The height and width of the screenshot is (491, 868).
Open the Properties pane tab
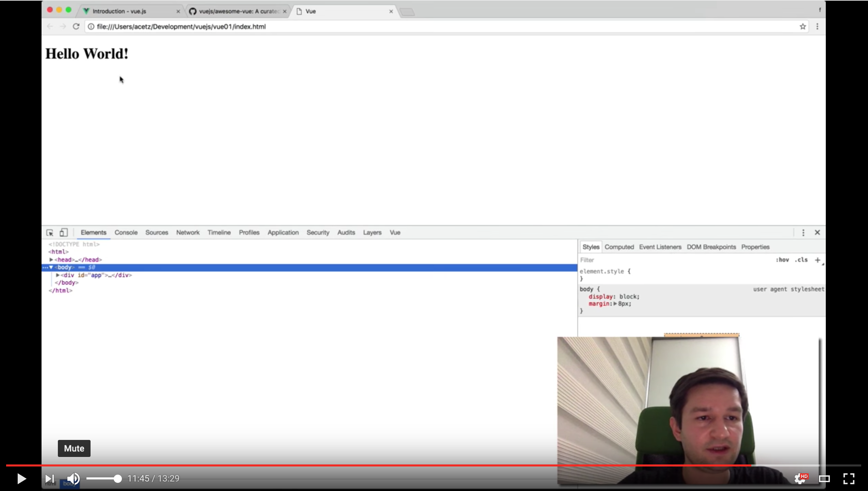[755, 247]
